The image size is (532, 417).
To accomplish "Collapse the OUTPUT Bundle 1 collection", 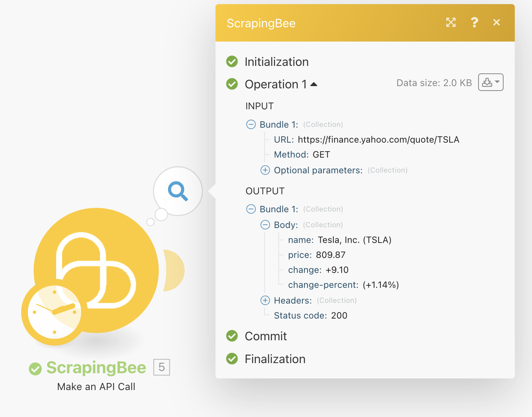I will point(251,209).
